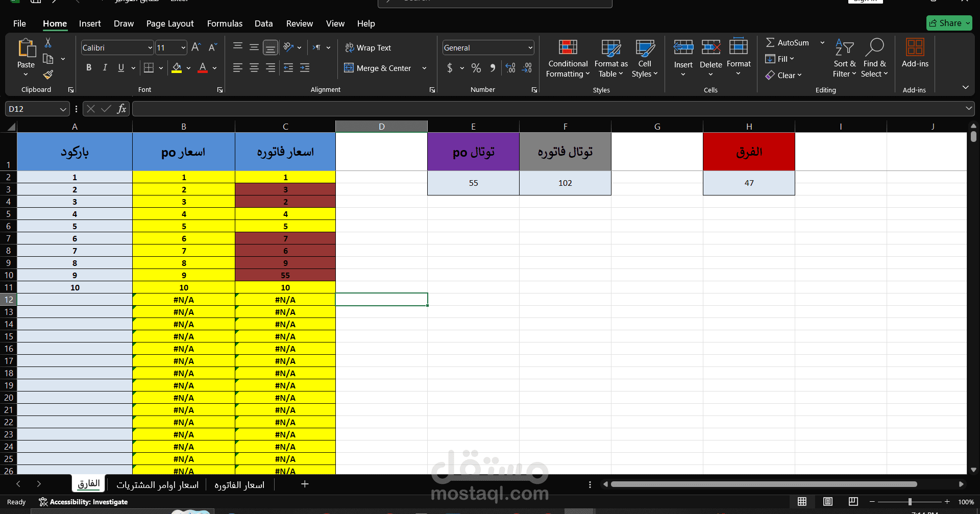Expand the formula bar
The width and height of the screenshot is (980, 514).
pos(969,108)
